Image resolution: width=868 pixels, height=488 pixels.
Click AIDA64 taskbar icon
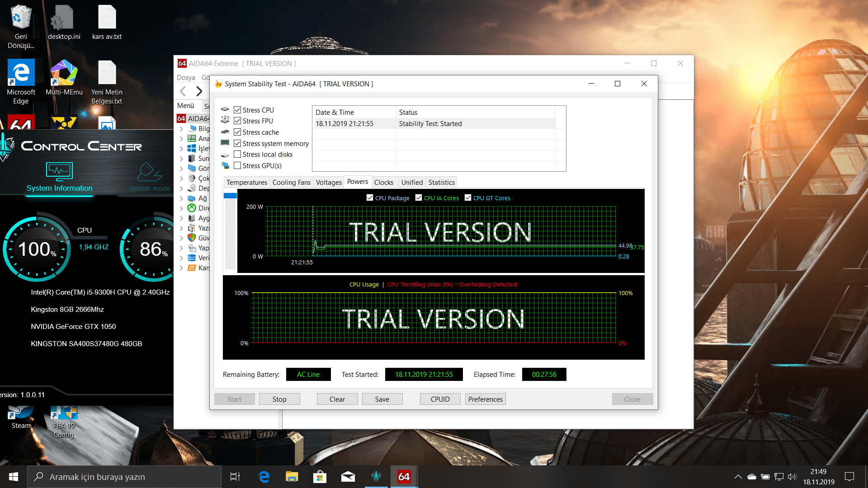click(404, 476)
